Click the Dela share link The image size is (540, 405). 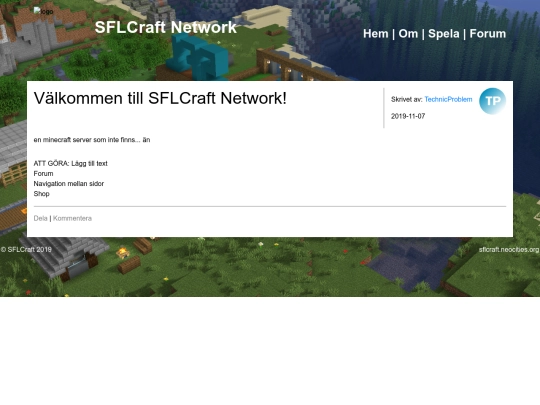click(x=41, y=218)
